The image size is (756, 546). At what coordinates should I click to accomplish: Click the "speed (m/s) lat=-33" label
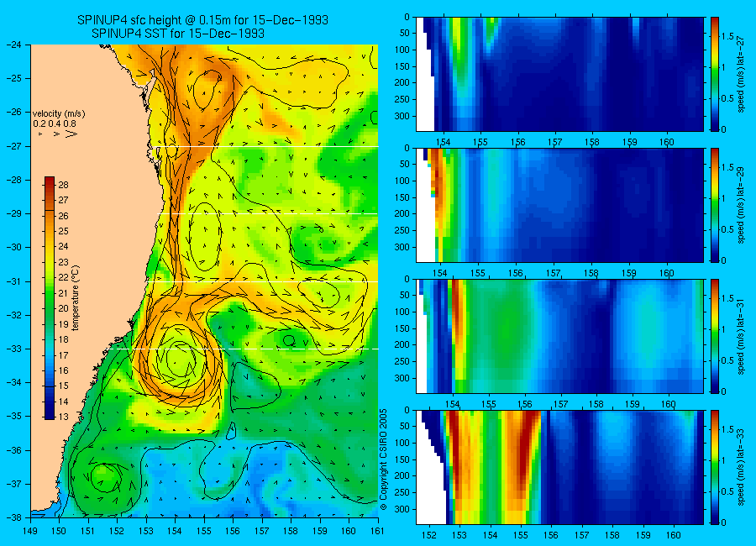coord(741,467)
